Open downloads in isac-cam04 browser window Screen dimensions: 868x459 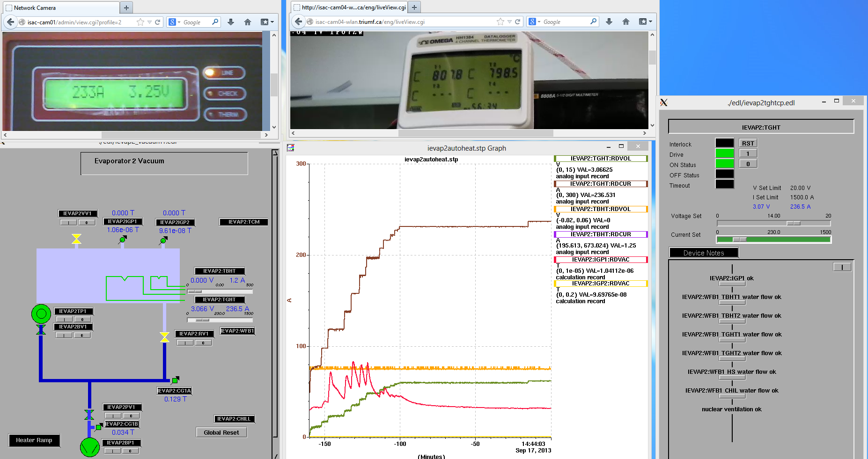click(x=609, y=22)
